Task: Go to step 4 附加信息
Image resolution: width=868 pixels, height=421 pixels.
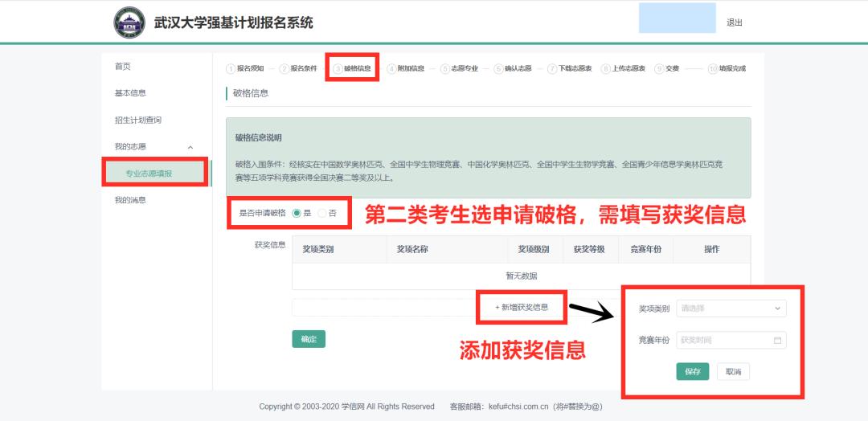Action: pos(406,68)
